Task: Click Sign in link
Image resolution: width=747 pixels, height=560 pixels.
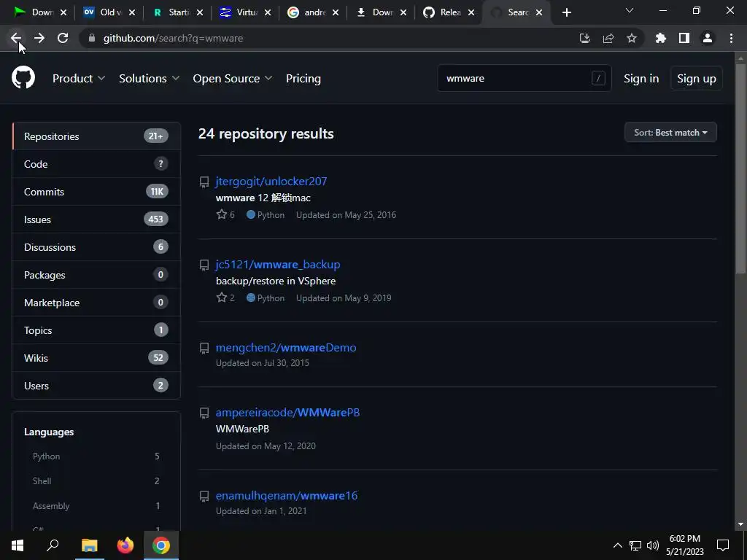Action: tap(641, 78)
